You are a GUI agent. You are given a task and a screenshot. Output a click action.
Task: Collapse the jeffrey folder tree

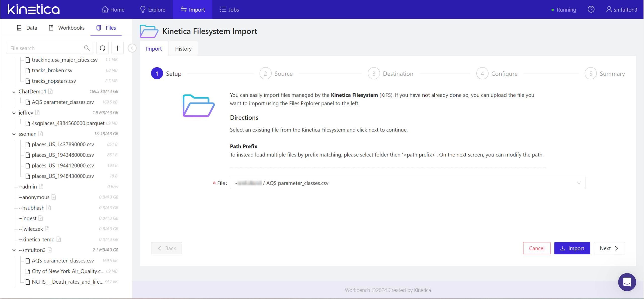click(14, 113)
